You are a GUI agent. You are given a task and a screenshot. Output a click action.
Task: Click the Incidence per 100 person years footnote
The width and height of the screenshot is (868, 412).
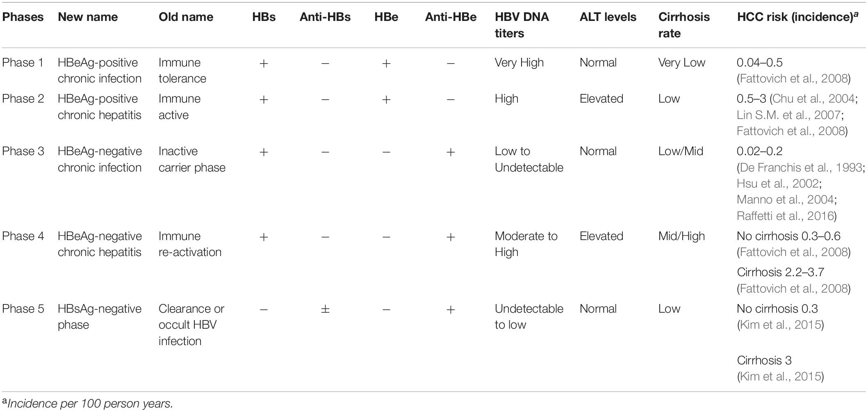click(x=87, y=404)
